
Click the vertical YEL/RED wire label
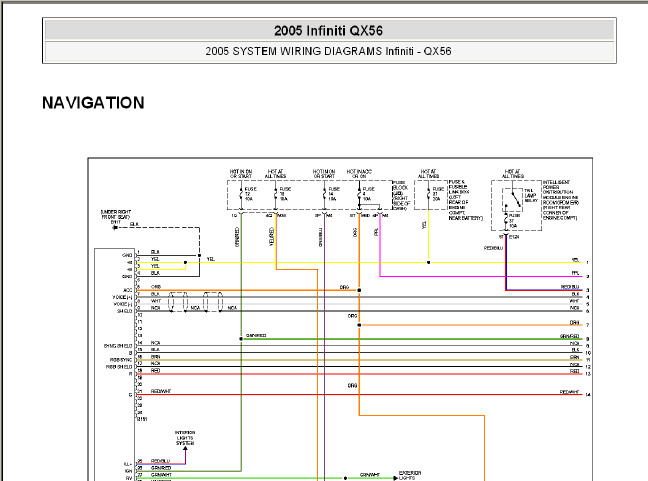pos(272,237)
